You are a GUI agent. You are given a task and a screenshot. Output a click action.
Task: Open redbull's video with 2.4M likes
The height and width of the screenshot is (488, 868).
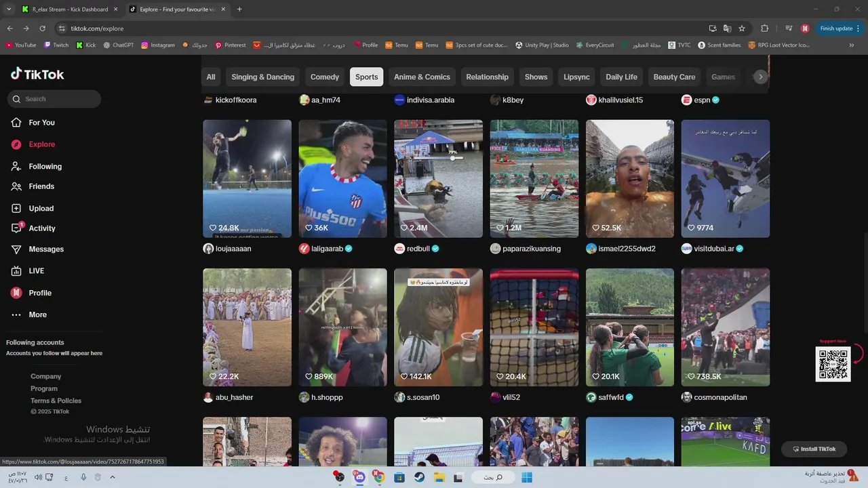(x=438, y=179)
